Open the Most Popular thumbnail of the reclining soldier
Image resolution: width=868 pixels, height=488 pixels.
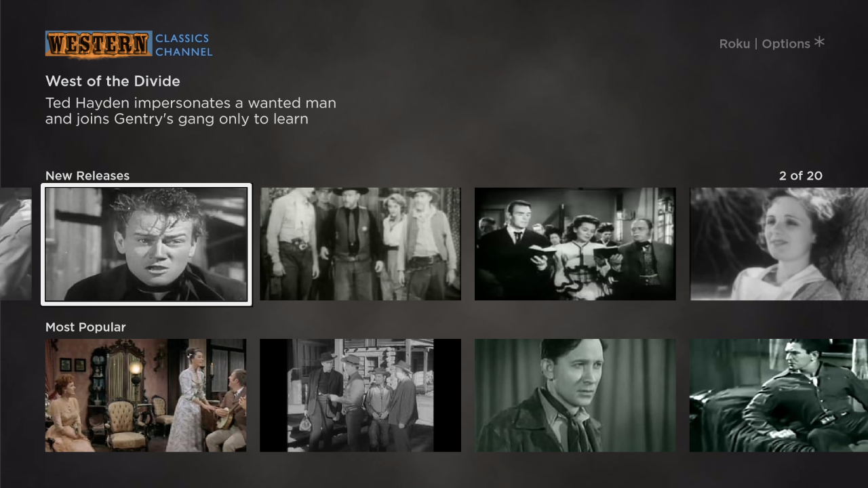pos(778,395)
